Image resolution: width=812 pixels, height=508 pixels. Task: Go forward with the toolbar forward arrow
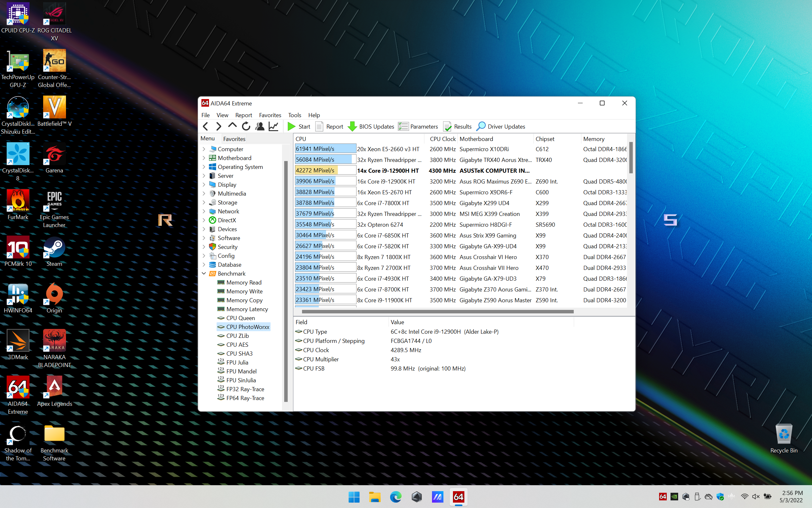(219, 126)
